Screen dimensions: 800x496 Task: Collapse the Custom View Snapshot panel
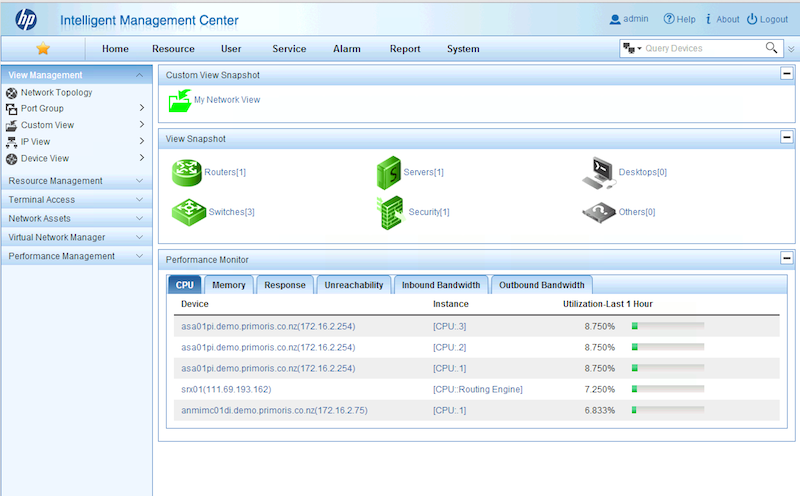pos(787,73)
